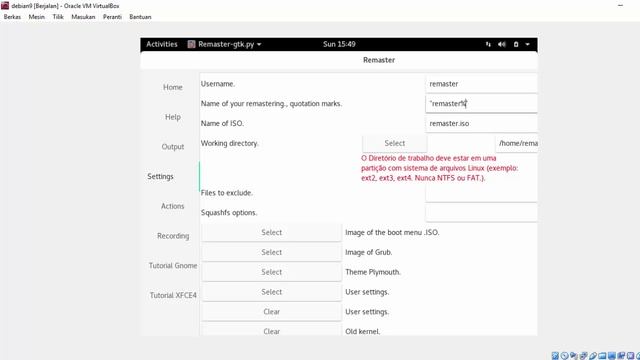Click the Files to exclude field

tap(481, 193)
